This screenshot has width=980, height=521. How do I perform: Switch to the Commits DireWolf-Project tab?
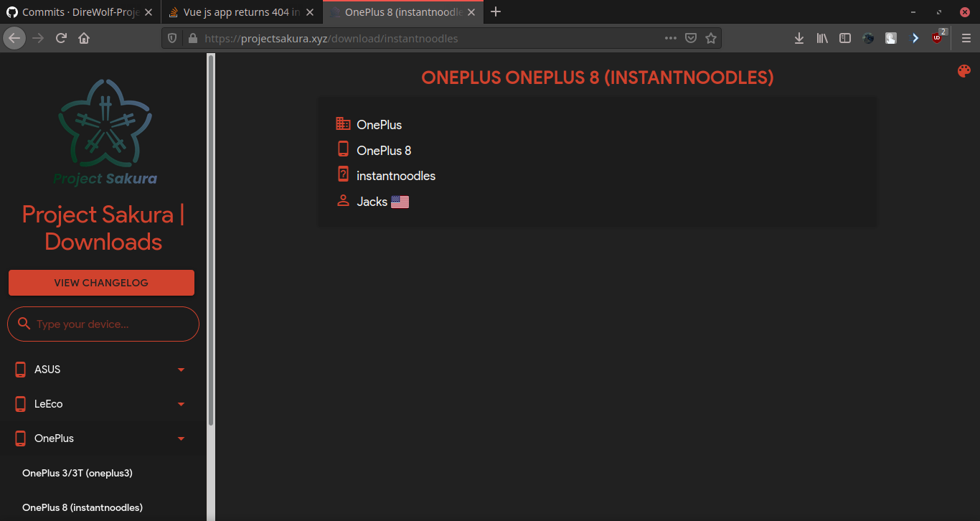coord(80,12)
